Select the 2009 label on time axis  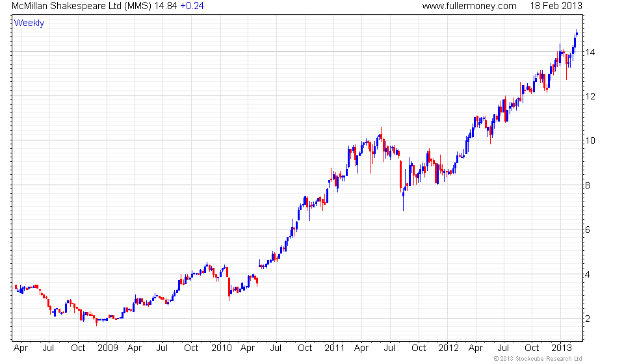point(108,348)
